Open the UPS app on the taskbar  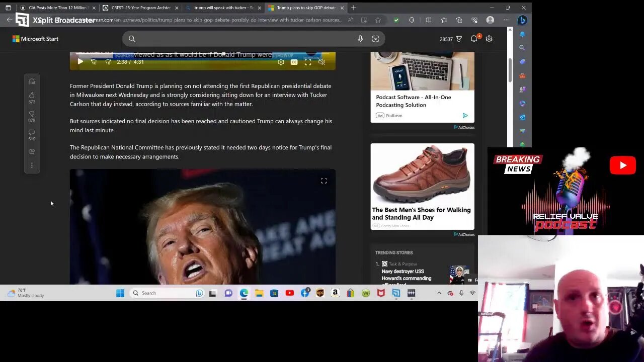(x=320, y=293)
